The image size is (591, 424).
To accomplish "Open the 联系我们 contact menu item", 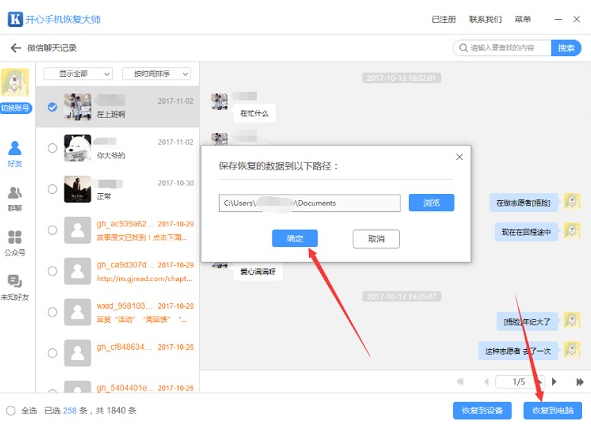I will coord(485,19).
